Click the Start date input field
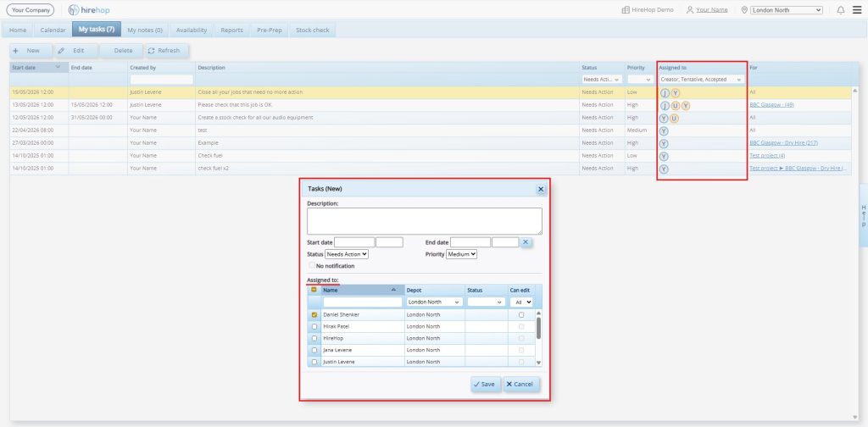Viewport: 868px width, 427px height. click(x=354, y=242)
